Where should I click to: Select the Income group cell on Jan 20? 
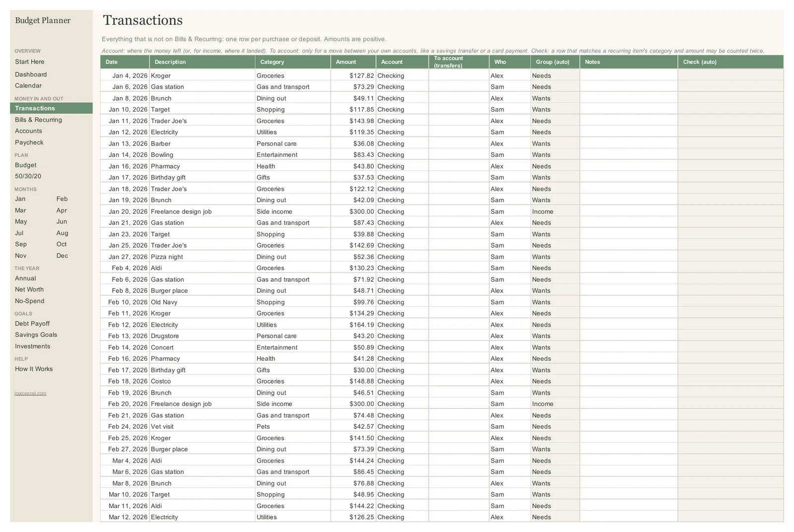(555, 211)
